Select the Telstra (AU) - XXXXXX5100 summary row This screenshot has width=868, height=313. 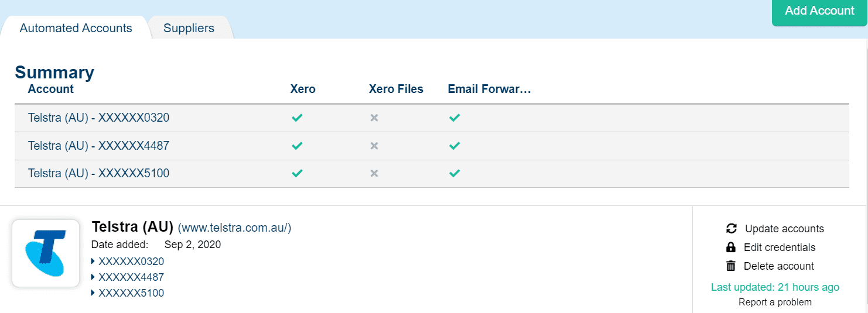click(x=98, y=174)
